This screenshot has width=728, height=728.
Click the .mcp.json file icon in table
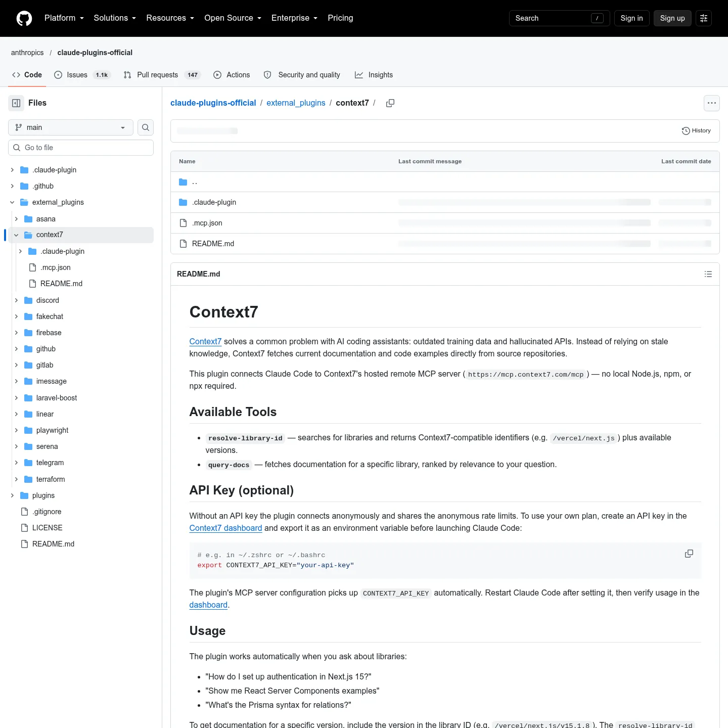[x=183, y=223]
